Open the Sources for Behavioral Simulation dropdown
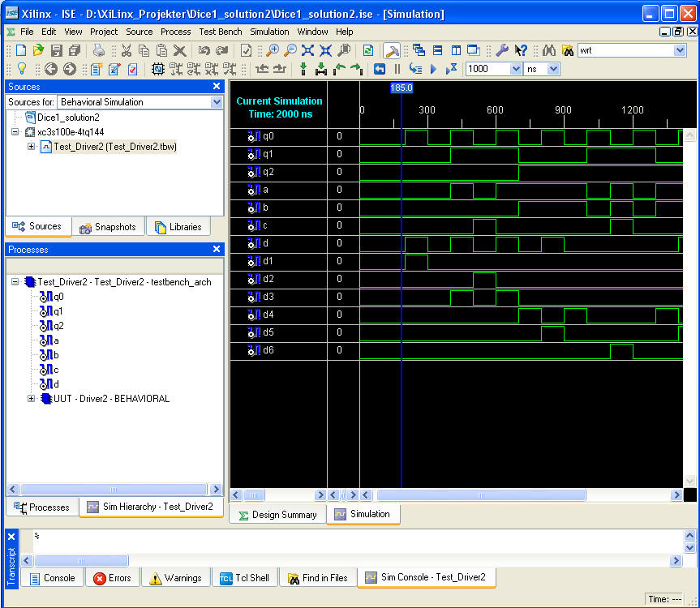This screenshot has width=700, height=608. [217, 102]
